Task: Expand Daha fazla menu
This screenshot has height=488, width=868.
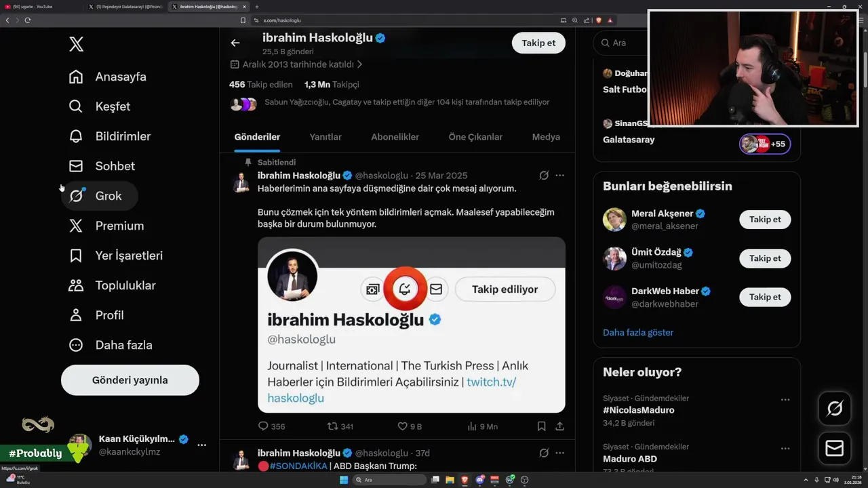Action: 111,345
